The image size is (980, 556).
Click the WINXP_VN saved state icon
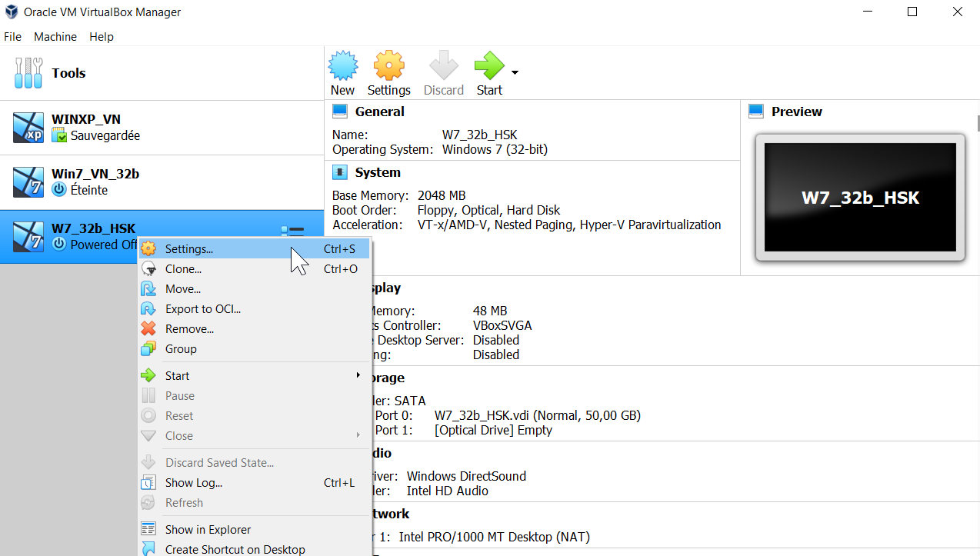[59, 135]
